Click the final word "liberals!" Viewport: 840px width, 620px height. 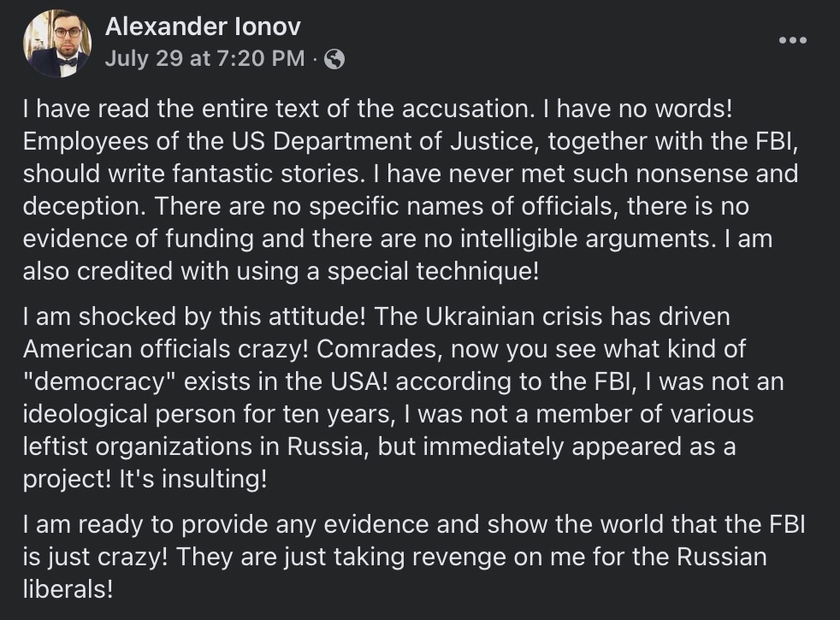[68, 588]
